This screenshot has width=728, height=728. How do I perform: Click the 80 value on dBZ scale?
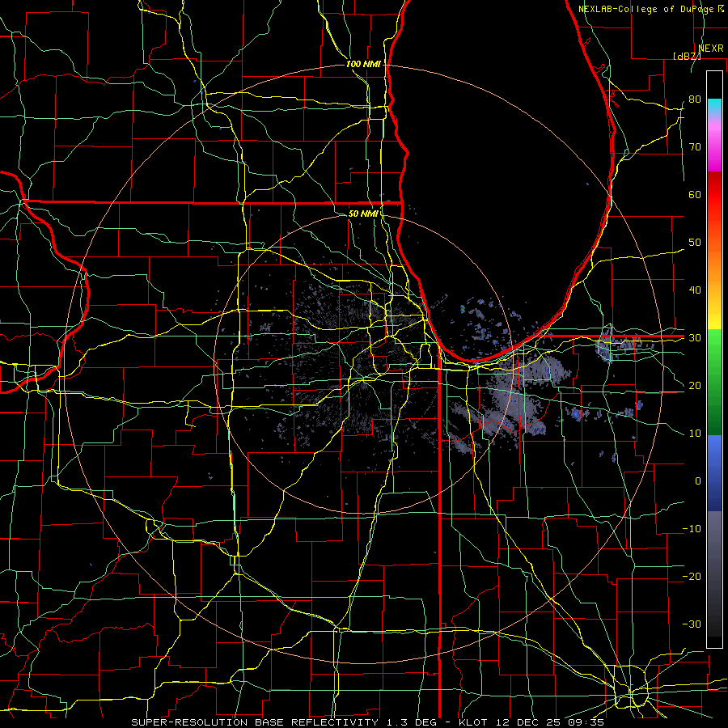point(695,99)
